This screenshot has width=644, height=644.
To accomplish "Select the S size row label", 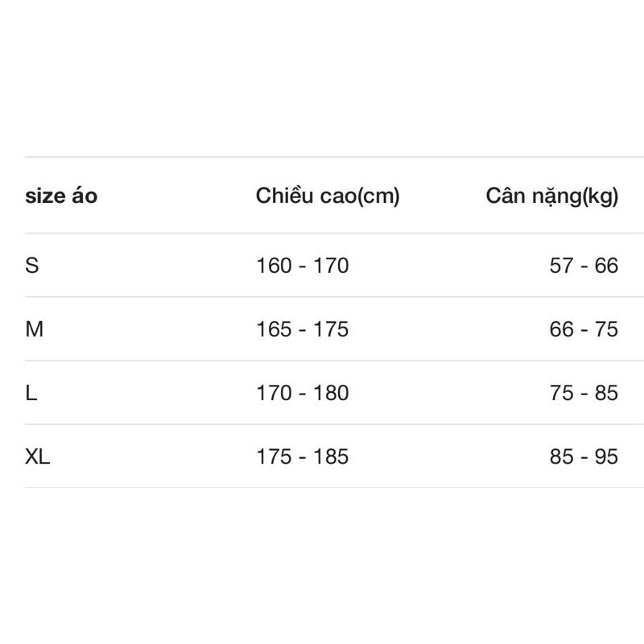I will tap(32, 265).
